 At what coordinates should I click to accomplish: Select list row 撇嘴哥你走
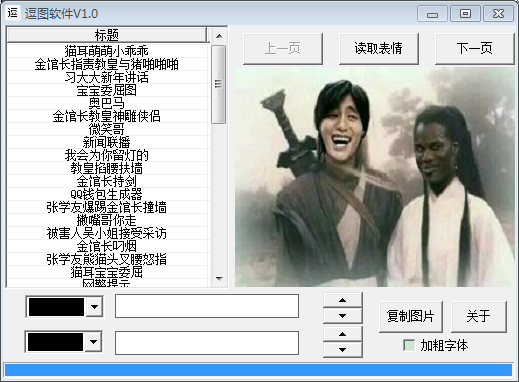107,220
